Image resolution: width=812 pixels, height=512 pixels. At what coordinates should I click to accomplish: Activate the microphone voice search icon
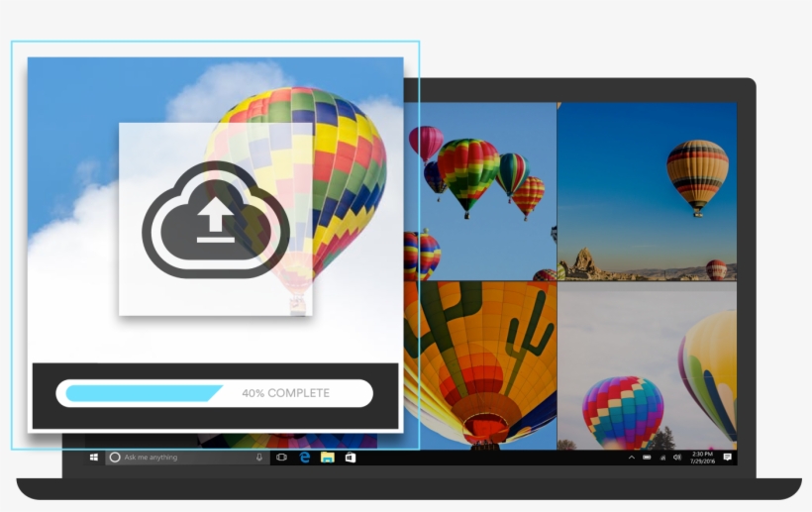(258, 458)
